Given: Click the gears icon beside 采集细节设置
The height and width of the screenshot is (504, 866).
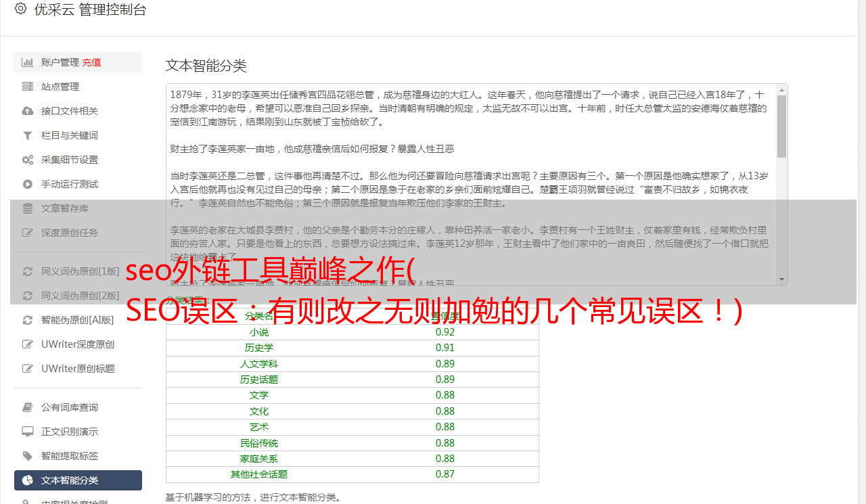Looking at the screenshot, I should point(28,160).
